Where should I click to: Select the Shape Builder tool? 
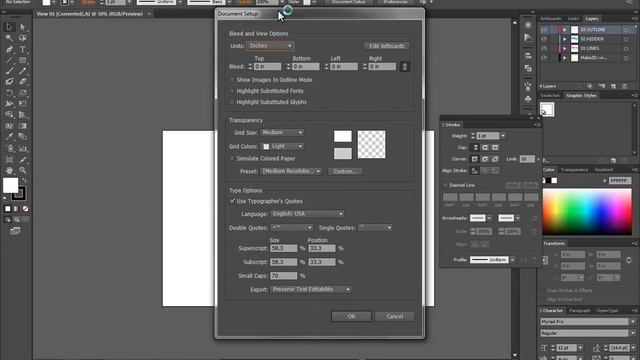[9, 115]
